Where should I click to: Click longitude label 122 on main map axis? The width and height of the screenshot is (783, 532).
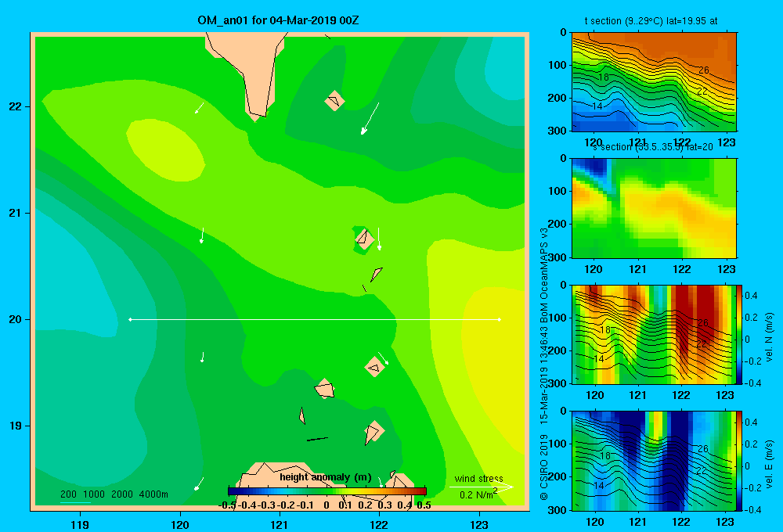tap(379, 524)
